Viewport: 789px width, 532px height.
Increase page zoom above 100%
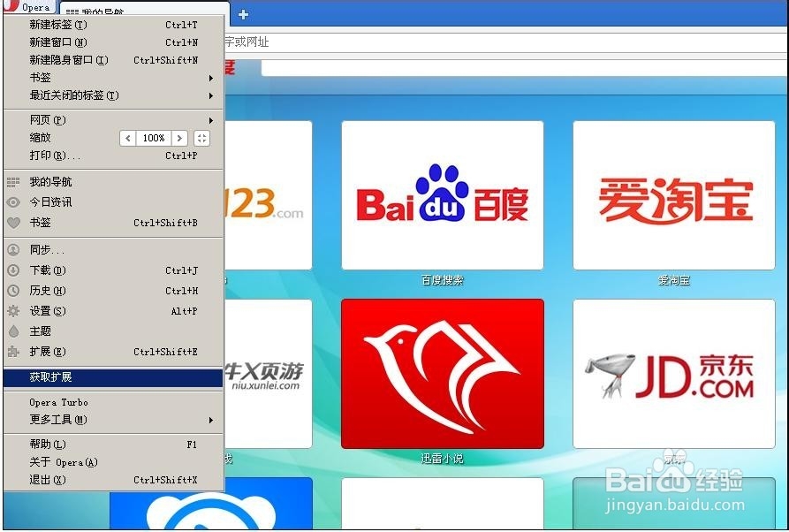pos(179,138)
